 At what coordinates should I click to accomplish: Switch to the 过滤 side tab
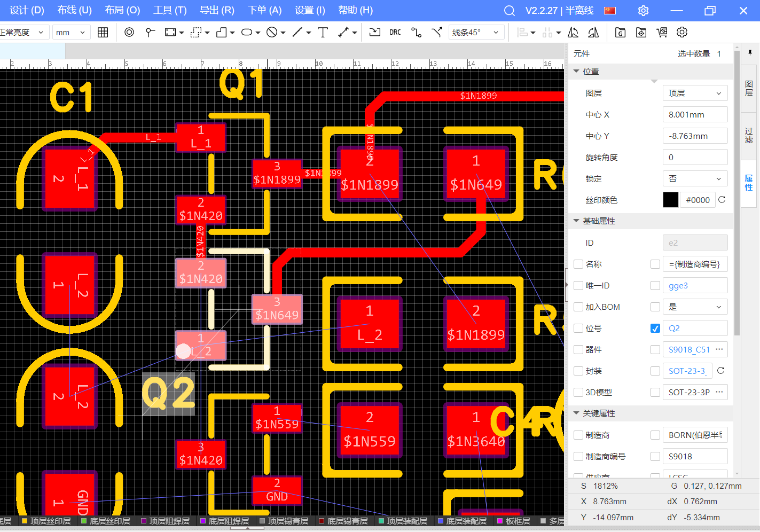coord(749,135)
